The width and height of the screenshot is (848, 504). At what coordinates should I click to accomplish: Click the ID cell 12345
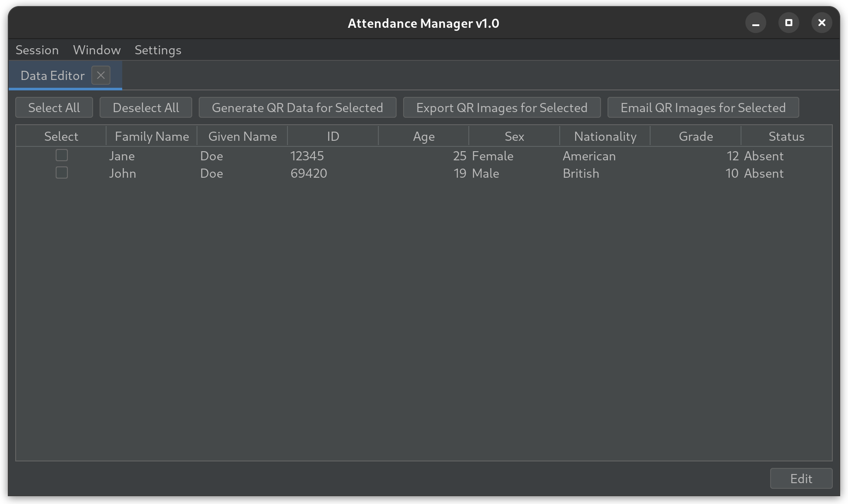(x=333, y=156)
